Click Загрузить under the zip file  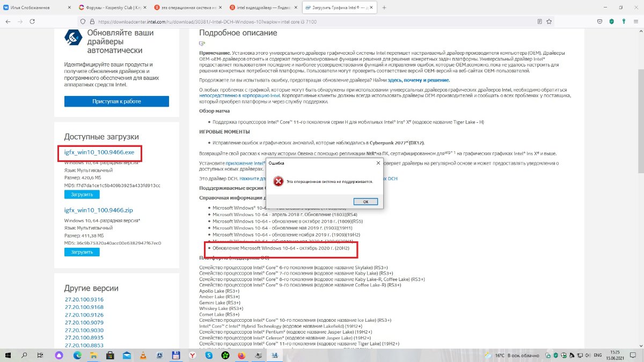pyautogui.click(x=82, y=252)
